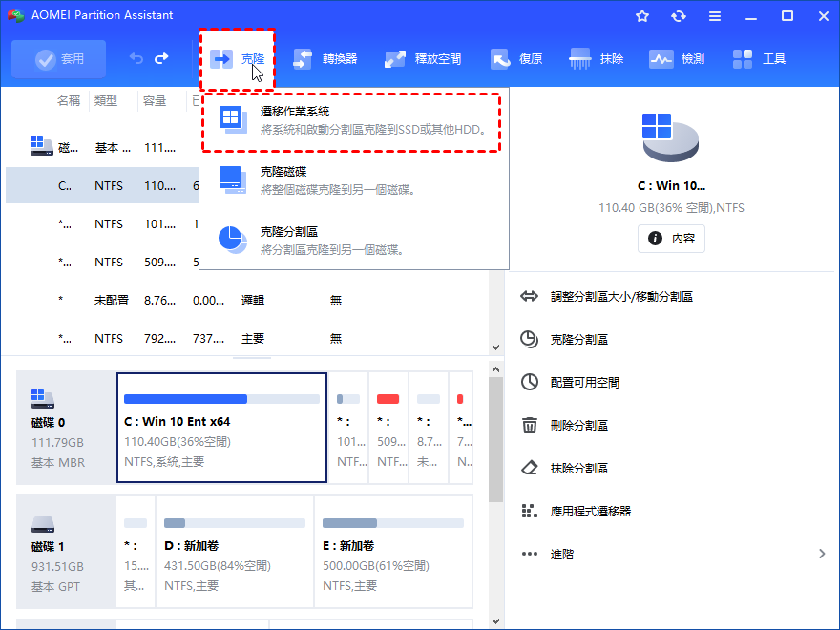Click the 套用 (Apply) button

(x=59, y=59)
